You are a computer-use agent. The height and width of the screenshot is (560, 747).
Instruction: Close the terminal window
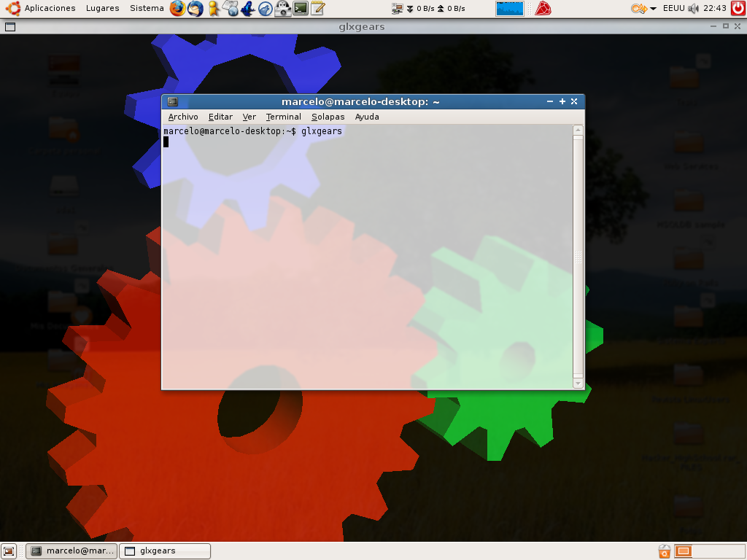574,101
